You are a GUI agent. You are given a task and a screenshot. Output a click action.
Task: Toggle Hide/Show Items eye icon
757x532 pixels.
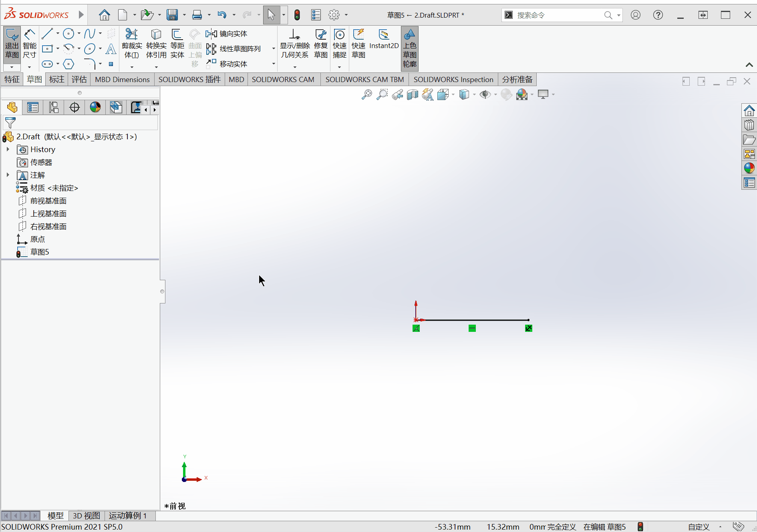pos(485,94)
